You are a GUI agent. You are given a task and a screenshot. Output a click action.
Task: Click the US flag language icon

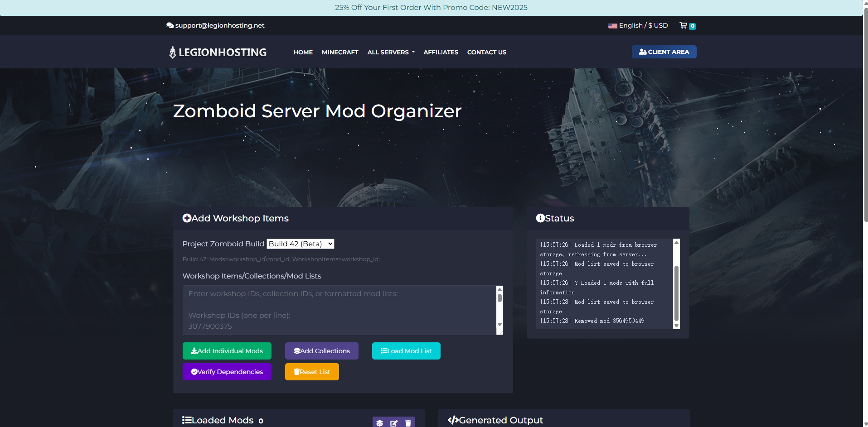(612, 26)
